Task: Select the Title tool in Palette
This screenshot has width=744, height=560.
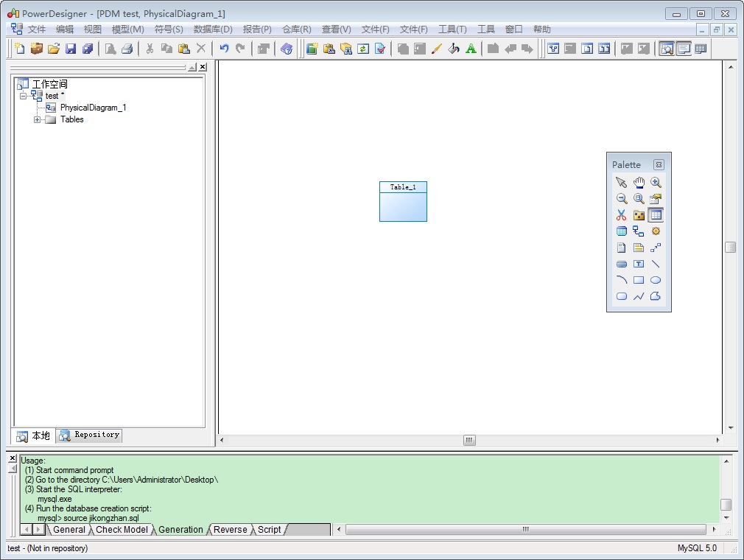Action: pyautogui.click(x=621, y=264)
